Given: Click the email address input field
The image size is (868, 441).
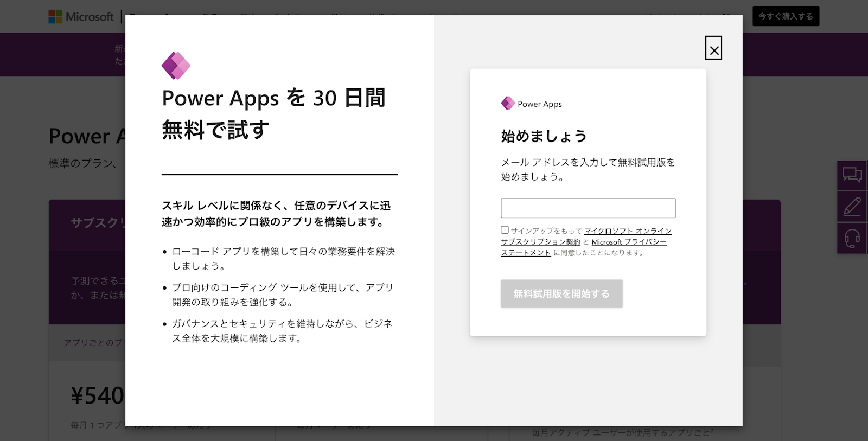Looking at the screenshot, I should pyautogui.click(x=588, y=208).
